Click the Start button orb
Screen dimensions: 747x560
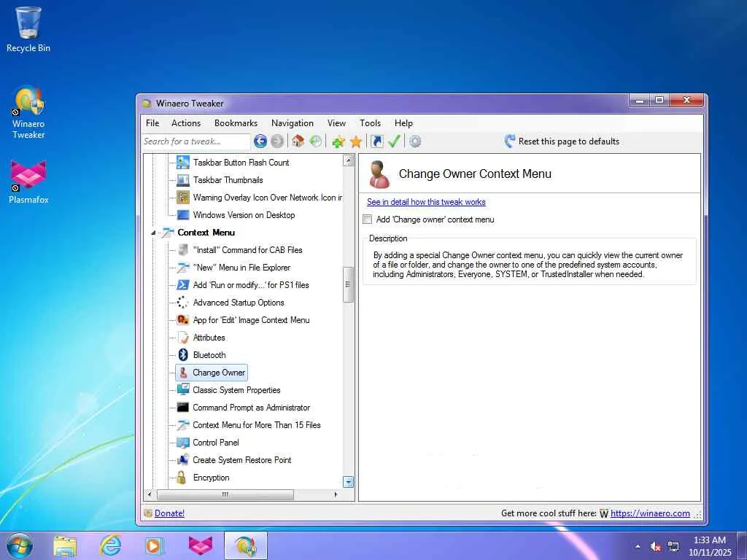click(20, 545)
